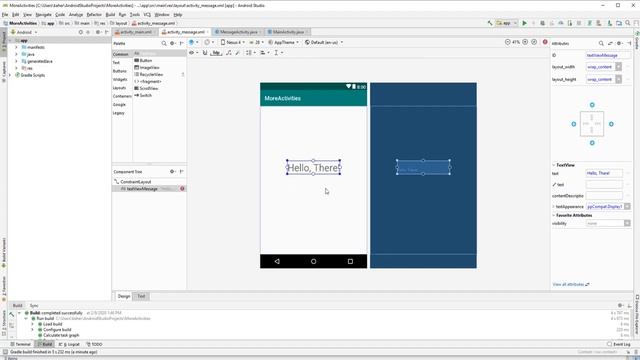Open the API 28 version dropdown
640x360 pixels.
tap(256, 42)
